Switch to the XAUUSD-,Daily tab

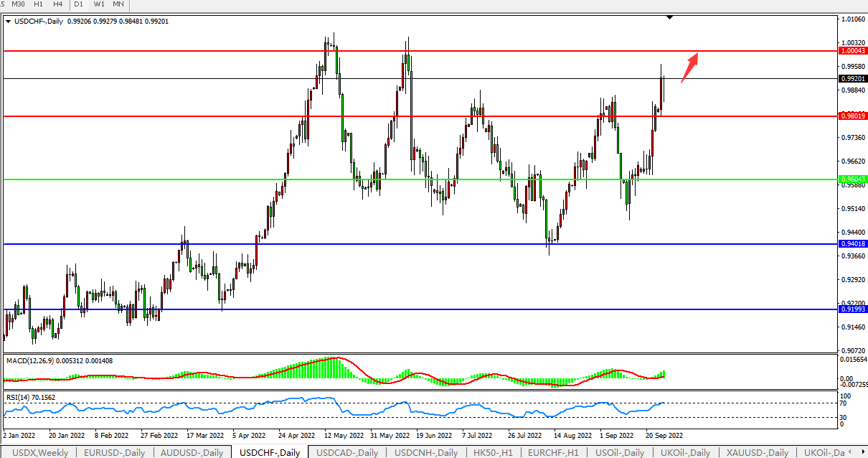pyautogui.click(x=757, y=452)
